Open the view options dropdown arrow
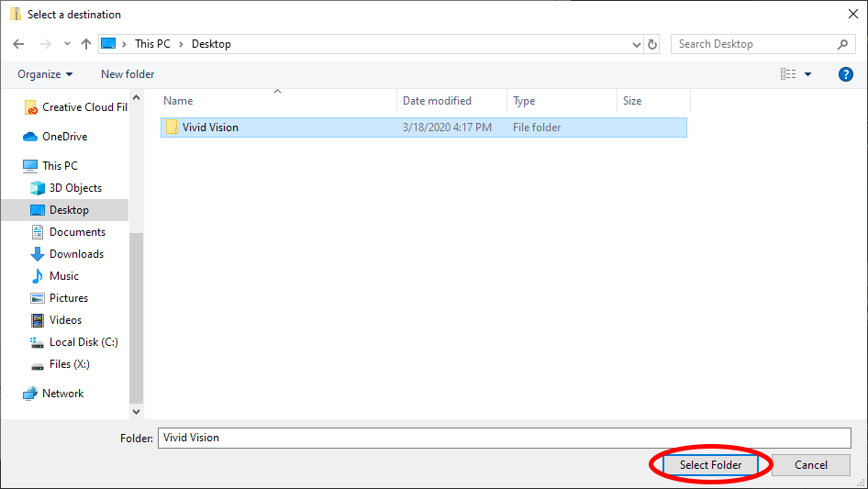 point(807,74)
